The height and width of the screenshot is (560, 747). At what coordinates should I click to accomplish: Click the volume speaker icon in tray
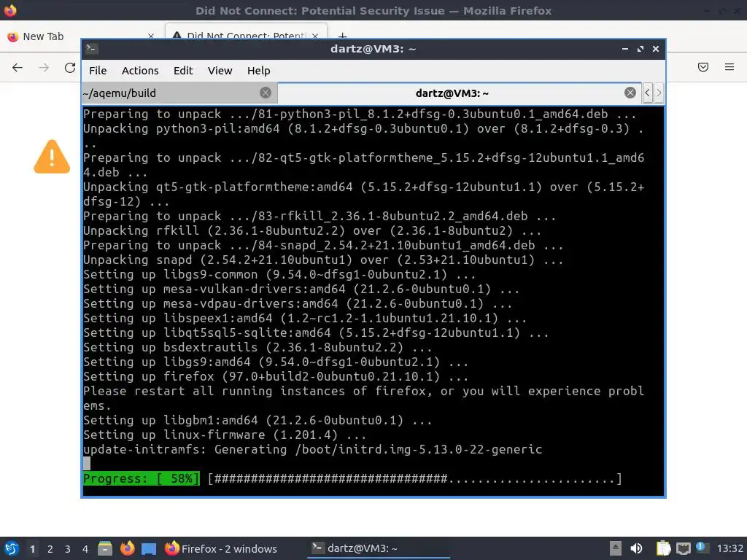[636, 548]
